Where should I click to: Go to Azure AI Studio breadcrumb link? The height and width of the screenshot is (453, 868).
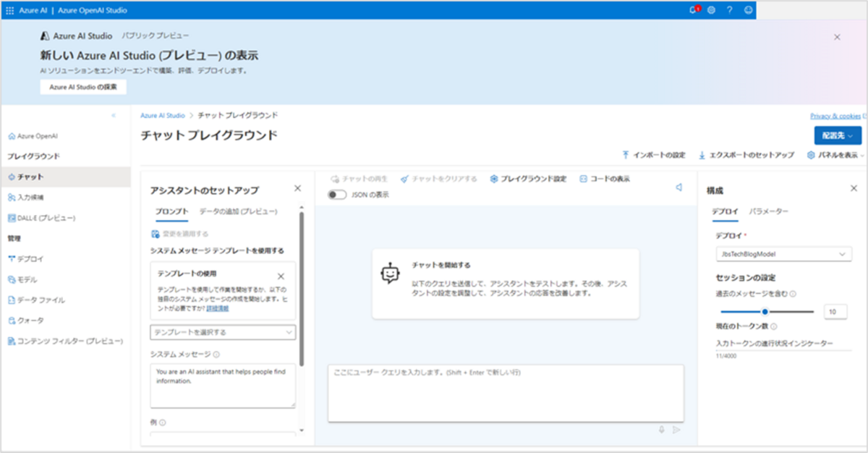click(x=163, y=115)
